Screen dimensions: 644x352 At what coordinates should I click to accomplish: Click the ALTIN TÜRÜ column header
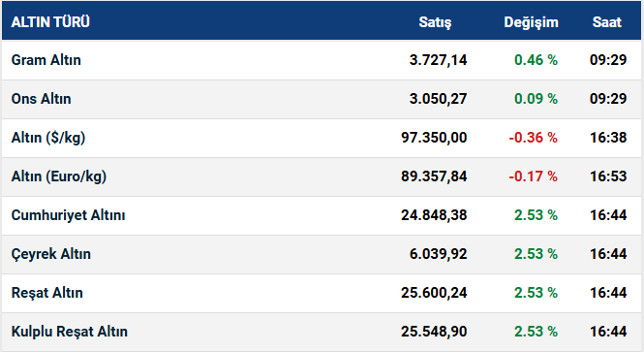50,21
